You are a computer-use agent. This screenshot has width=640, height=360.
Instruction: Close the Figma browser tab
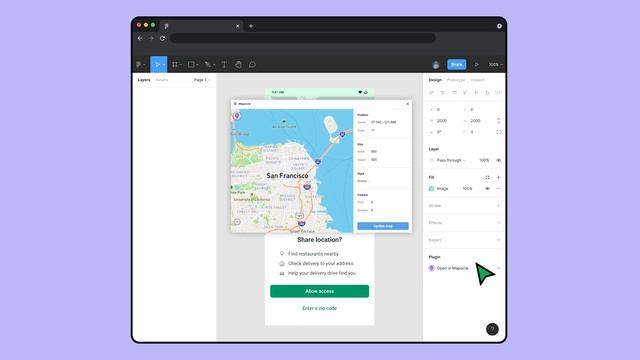coord(238,26)
